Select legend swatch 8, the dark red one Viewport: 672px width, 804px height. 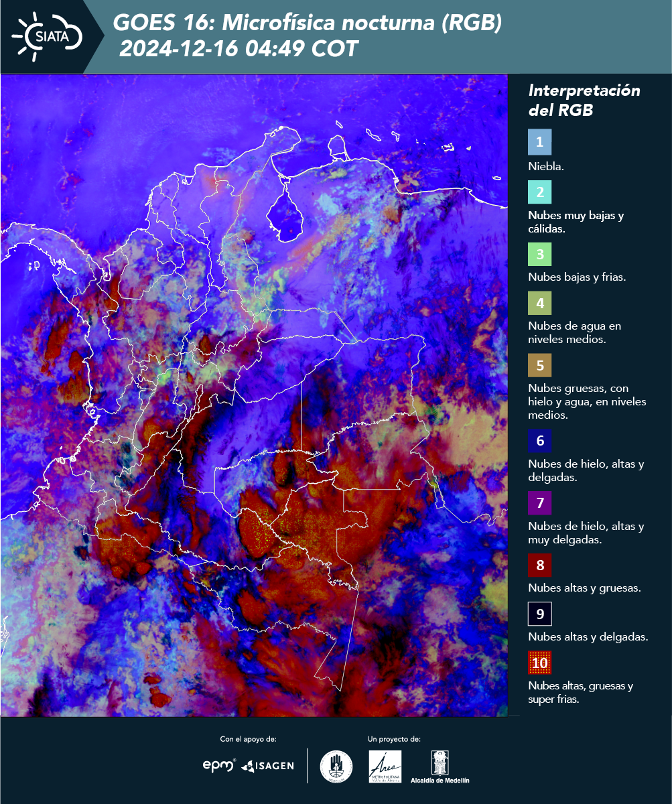539,565
